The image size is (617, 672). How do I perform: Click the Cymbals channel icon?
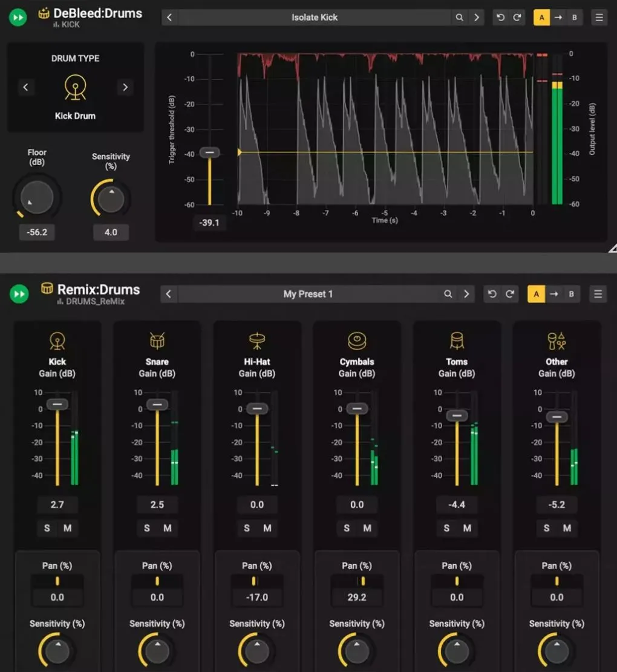pos(357,341)
